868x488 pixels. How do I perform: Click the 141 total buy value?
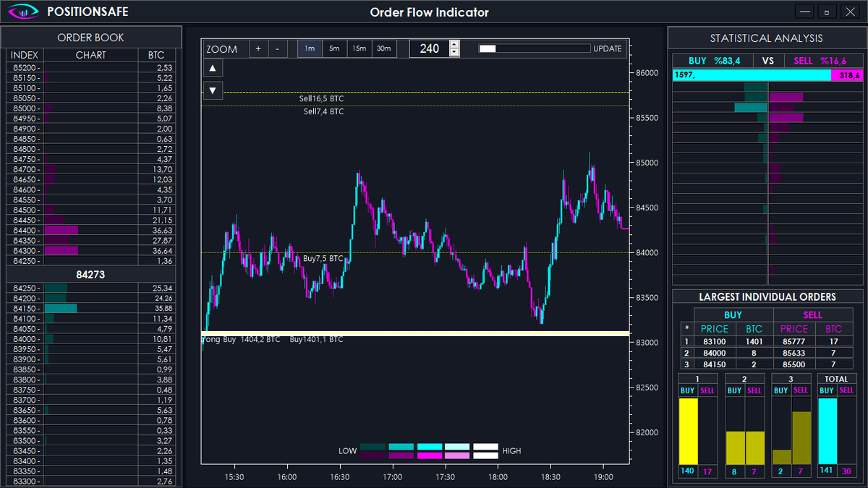(x=827, y=471)
